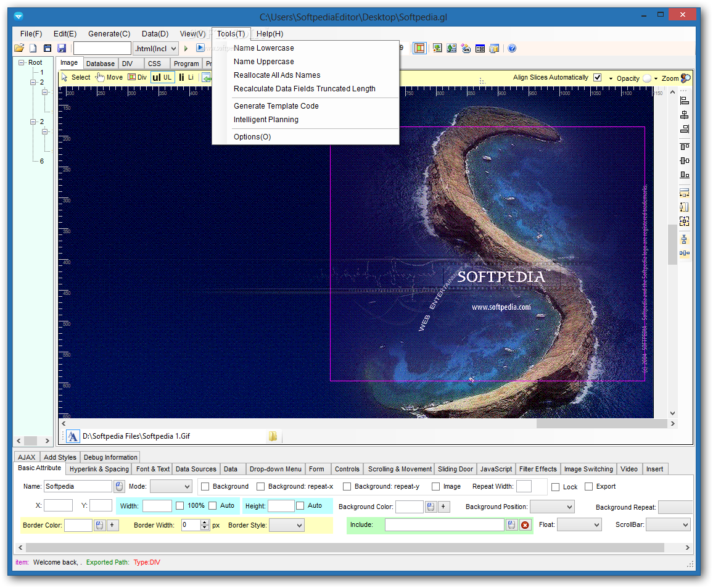Click the picker button beside Include field
Image resolution: width=713 pixels, height=588 pixels.
point(511,525)
